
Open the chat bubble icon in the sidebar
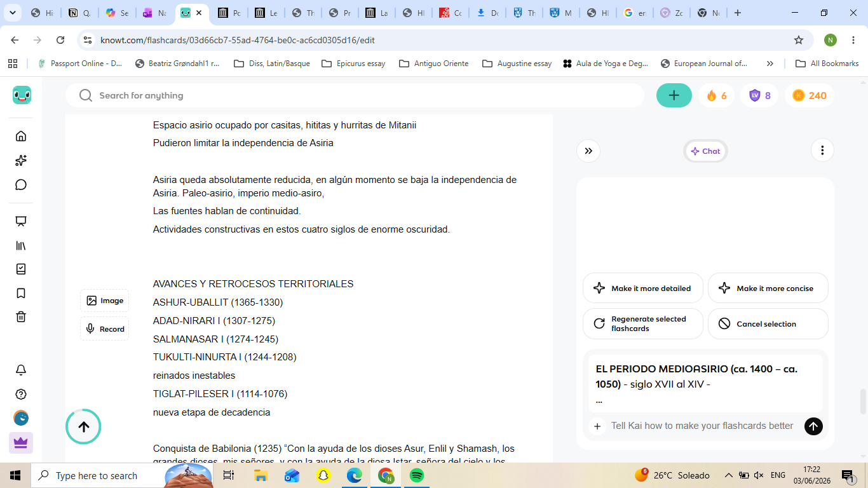pos(21,185)
